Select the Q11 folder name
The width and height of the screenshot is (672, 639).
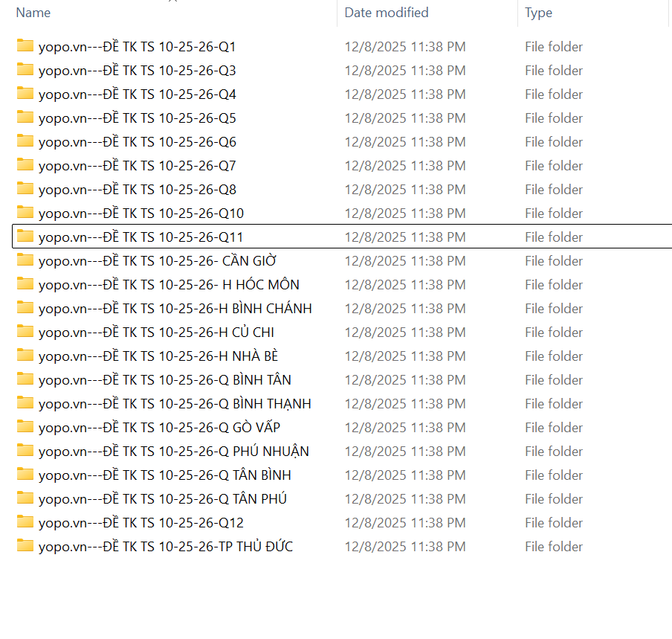tap(140, 237)
